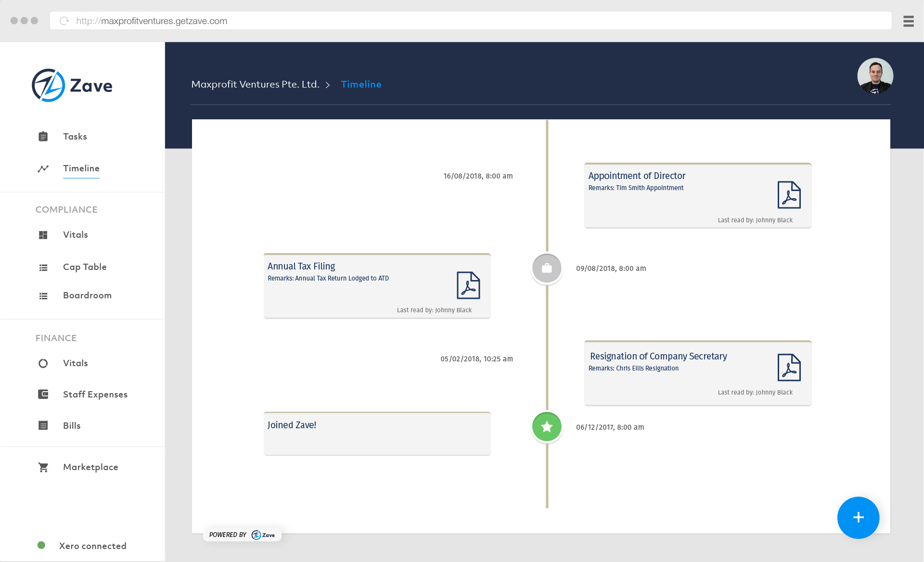The width and height of the screenshot is (924, 562).
Task: Click the Compliance Vitals dashboard icon
Action: [x=43, y=235]
